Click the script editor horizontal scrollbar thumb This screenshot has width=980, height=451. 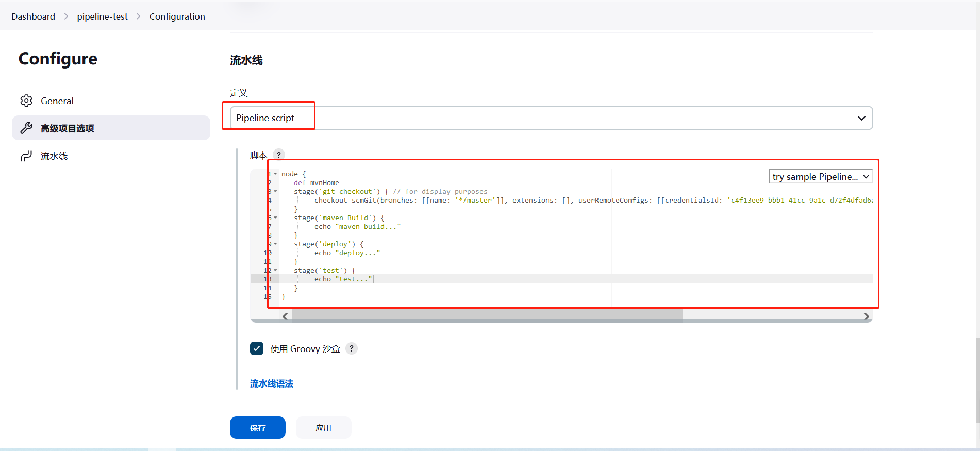tap(487, 316)
